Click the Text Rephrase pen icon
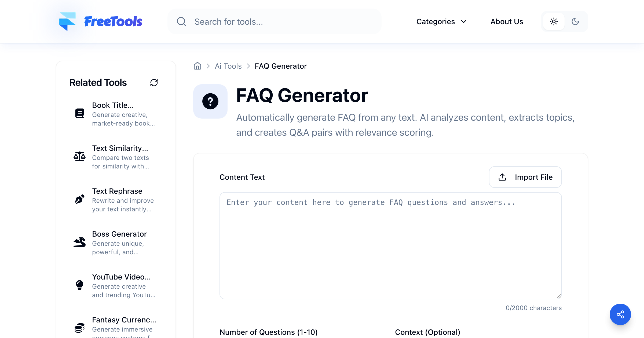 (79, 199)
